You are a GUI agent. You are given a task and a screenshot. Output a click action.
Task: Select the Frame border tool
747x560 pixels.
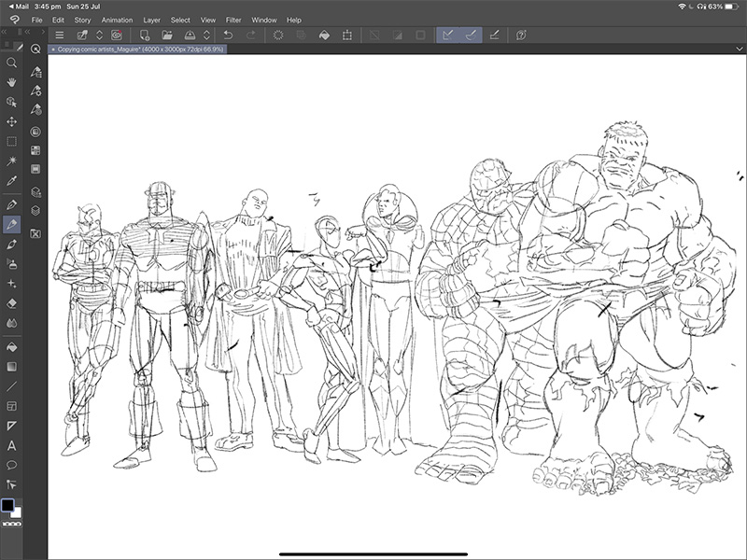[x=11, y=406]
